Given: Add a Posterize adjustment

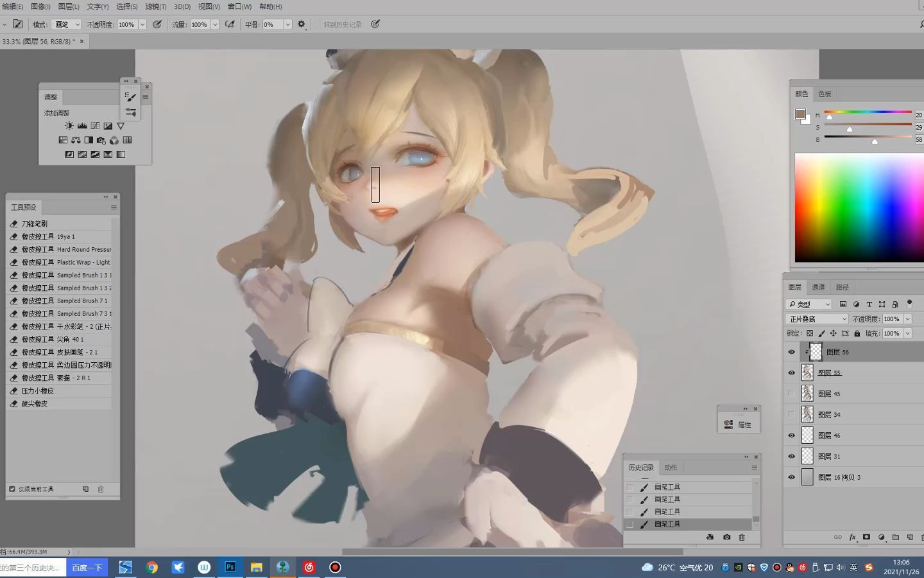Looking at the screenshot, I should (x=82, y=154).
